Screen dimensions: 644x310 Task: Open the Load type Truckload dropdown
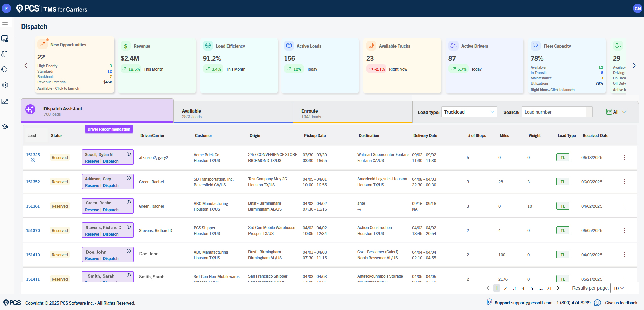point(469,112)
